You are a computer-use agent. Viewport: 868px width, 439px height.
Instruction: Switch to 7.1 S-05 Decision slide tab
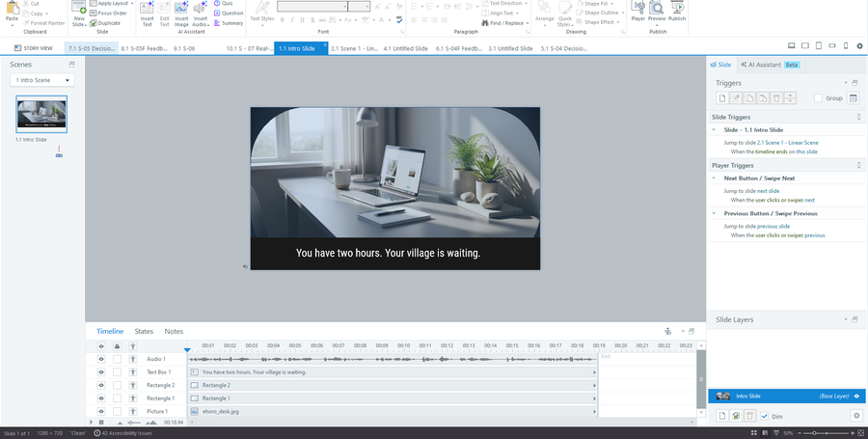(92, 48)
